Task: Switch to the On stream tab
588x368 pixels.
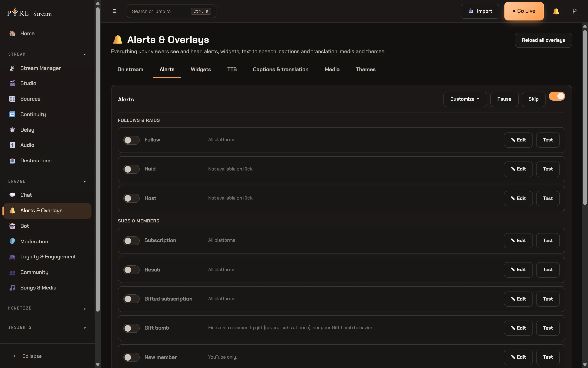Action: (130, 69)
